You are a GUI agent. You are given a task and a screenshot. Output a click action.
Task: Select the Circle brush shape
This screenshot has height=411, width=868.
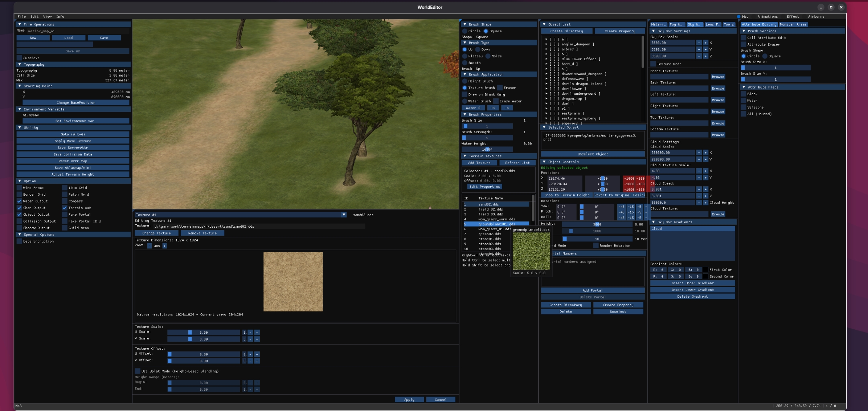coord(465,31)
